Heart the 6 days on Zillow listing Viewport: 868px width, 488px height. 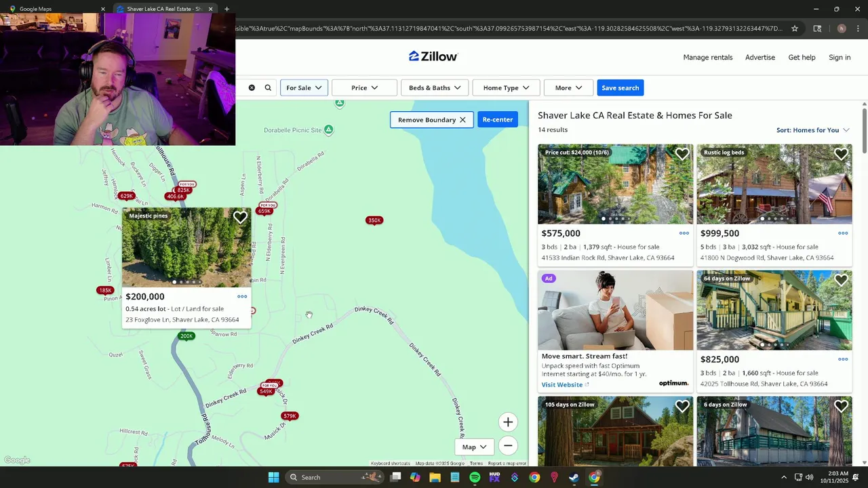pos(841,406)
